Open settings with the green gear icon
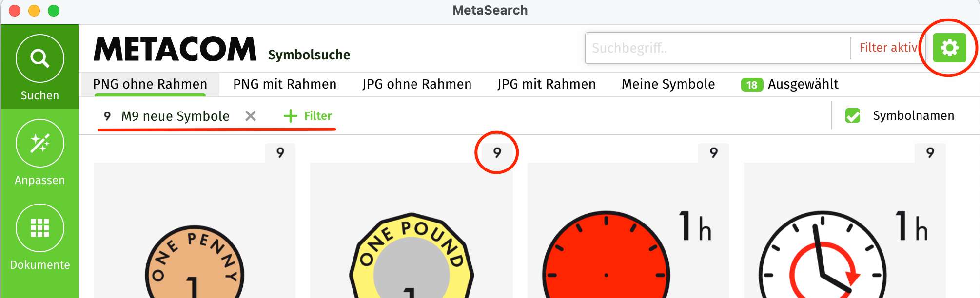The height and width of the screenshot is (298, 980). (x=949, y=48)
